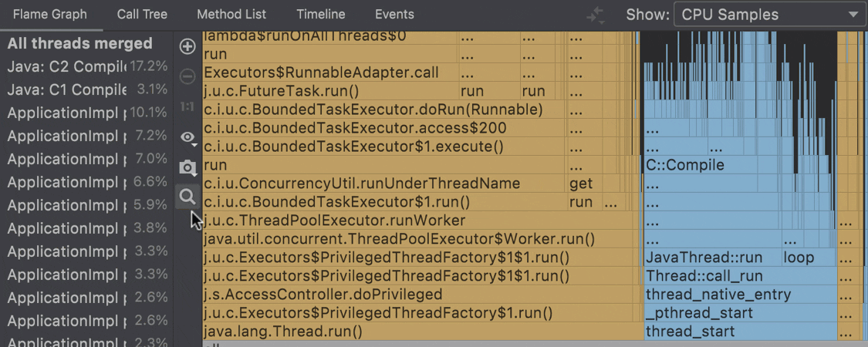Select ApplicationImpl thread with 7.0%

tap(86, 160)
